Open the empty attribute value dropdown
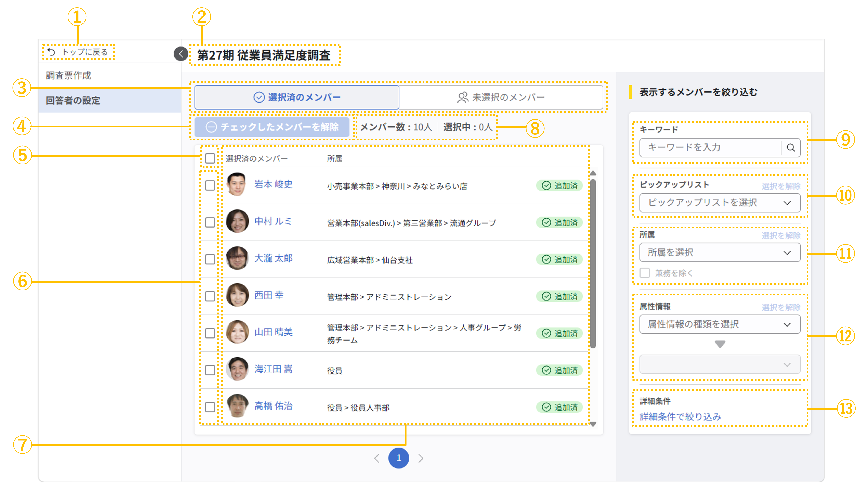 pyautogui.click(x=720, y=364)
